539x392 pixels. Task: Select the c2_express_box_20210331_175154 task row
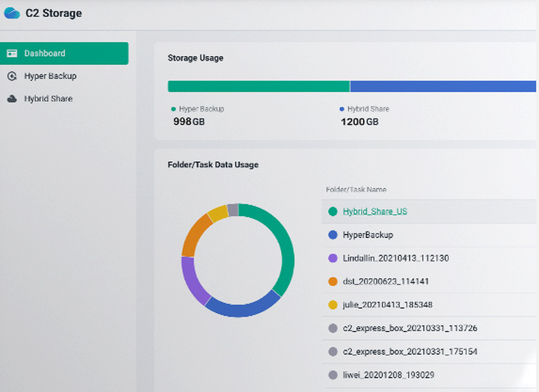point(429,352)
